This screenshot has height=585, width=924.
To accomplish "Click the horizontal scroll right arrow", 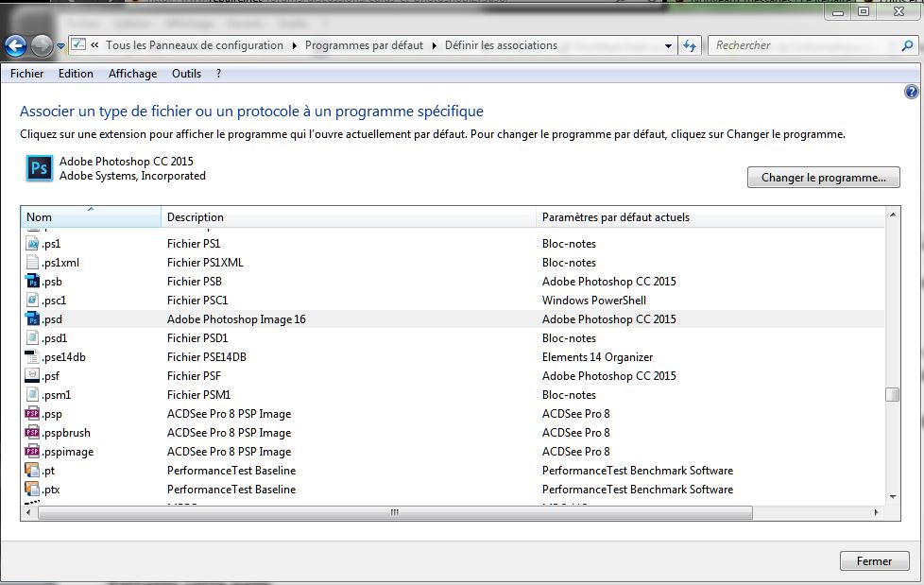I will point(876,513).
